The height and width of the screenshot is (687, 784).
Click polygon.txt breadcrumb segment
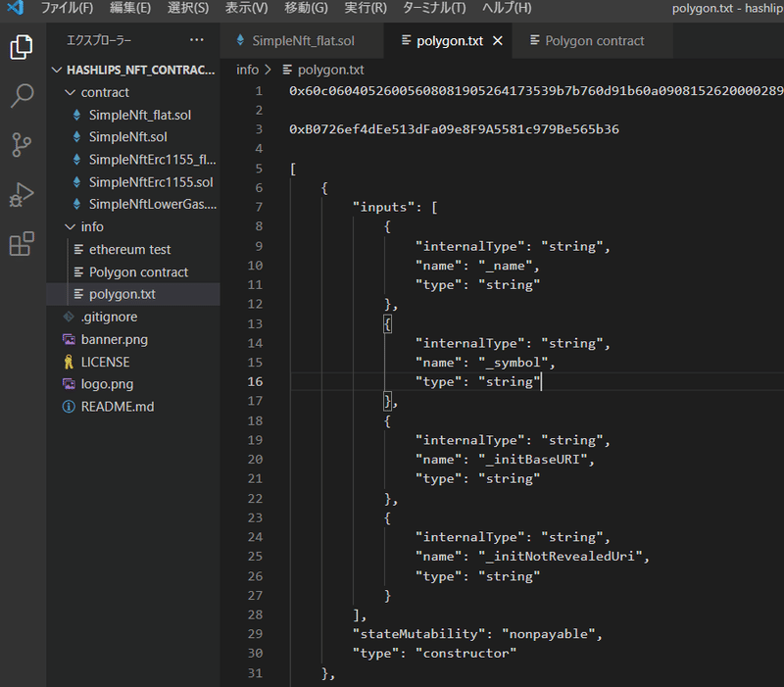point(330,70)
